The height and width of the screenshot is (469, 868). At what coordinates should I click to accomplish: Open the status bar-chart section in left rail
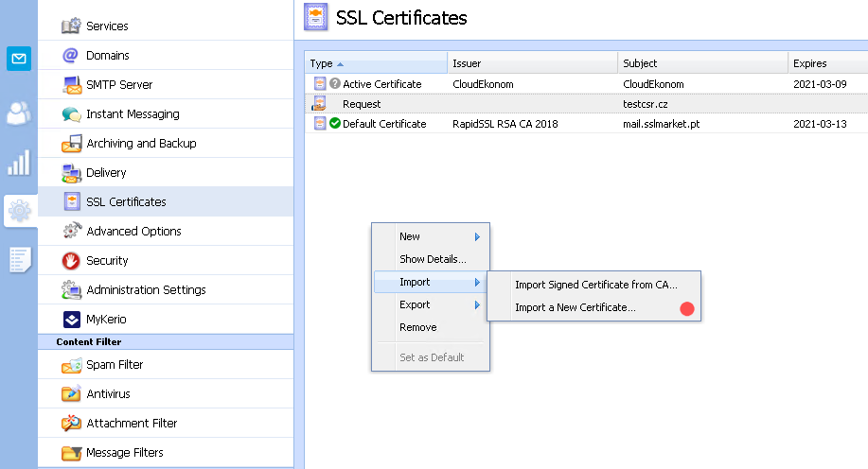tap(19, 164)
